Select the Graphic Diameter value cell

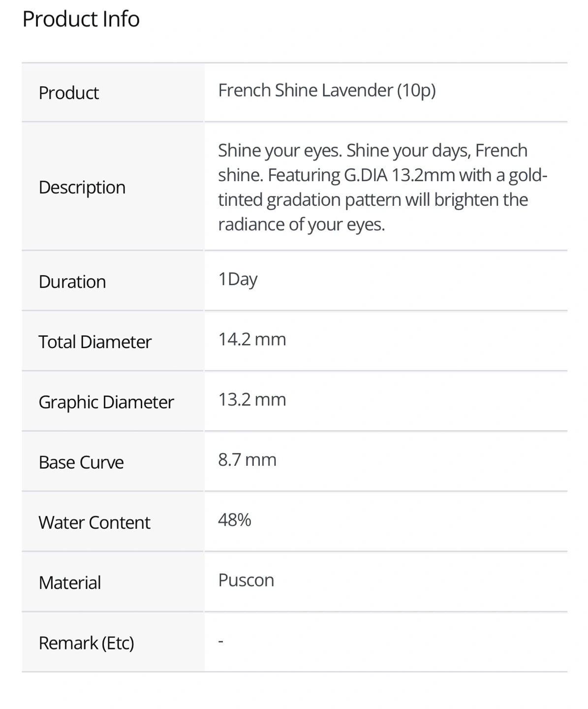click(252, 400)
